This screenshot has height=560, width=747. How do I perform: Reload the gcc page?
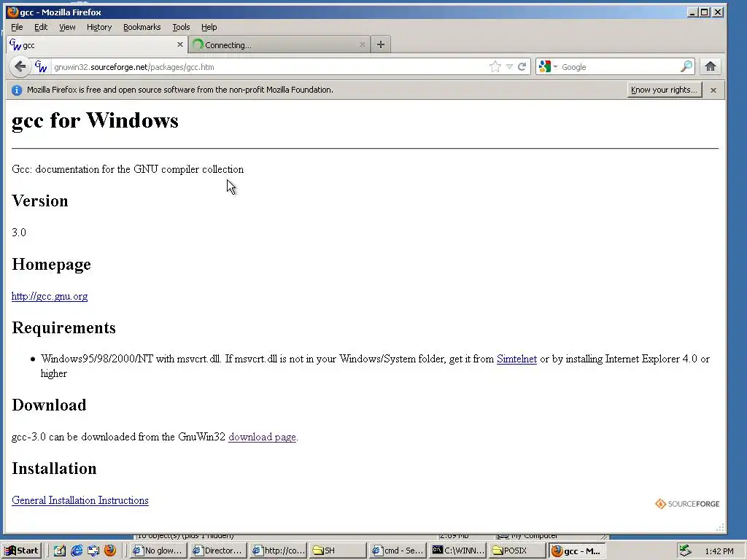click(x=522, y=66)
